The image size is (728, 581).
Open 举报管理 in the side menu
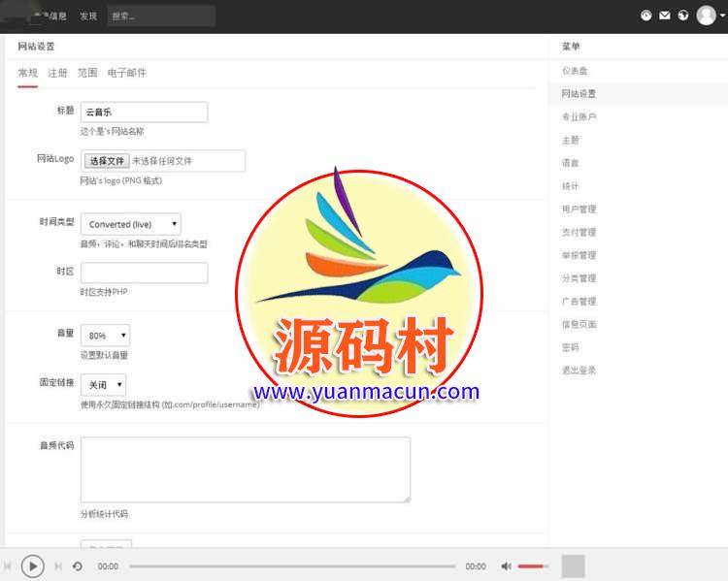(579, 255)
